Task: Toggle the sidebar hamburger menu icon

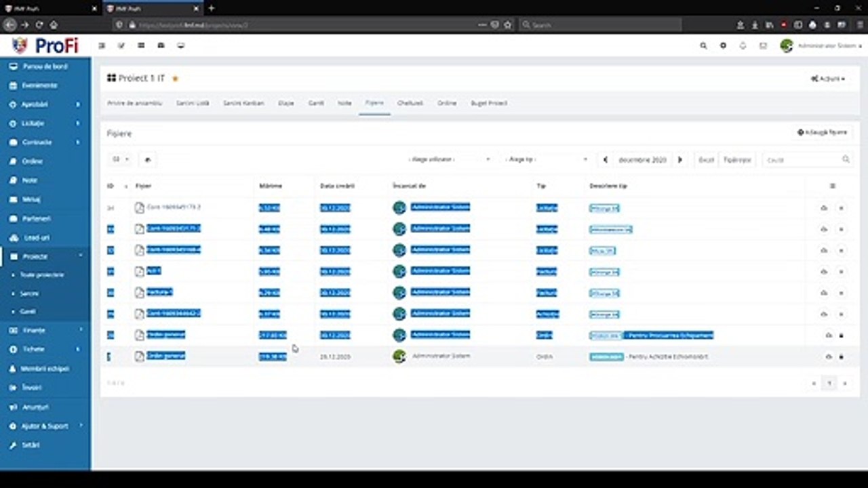Action: click(x=102, y=45)
